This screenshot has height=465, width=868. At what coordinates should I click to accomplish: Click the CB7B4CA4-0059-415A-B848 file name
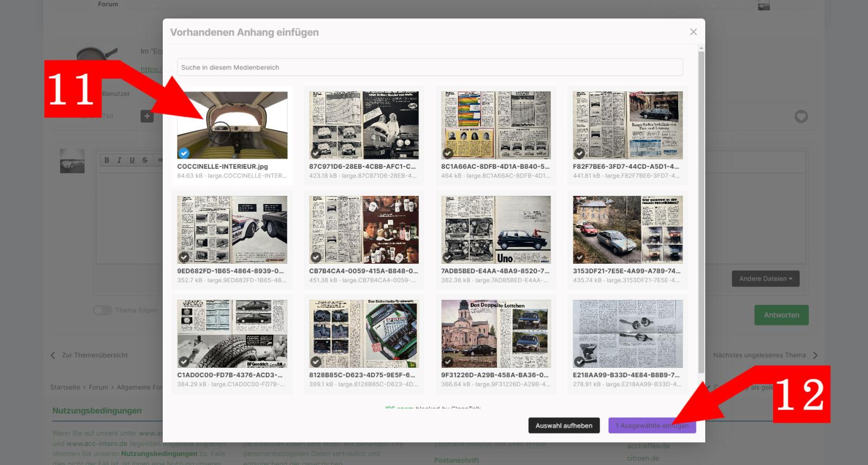(363, 271)
